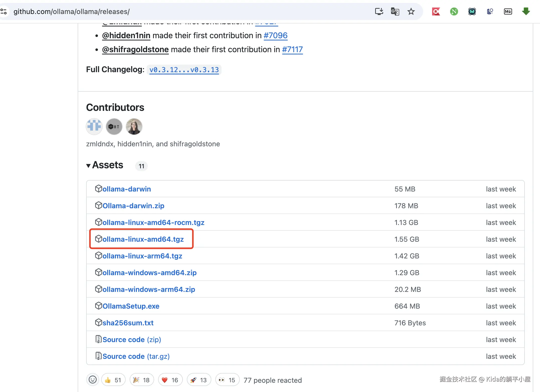
Task: Open pull request #7096
Action: coord(275,35)
